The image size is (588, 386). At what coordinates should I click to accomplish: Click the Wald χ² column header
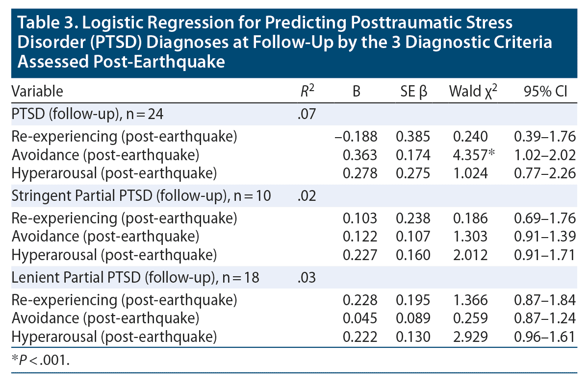(470, 91)
